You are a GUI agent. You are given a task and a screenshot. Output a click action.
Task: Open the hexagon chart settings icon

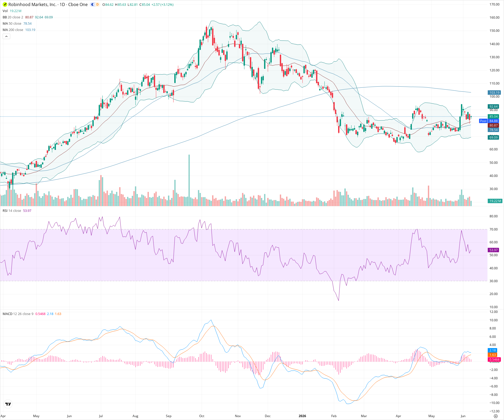[x=496, y=416]
